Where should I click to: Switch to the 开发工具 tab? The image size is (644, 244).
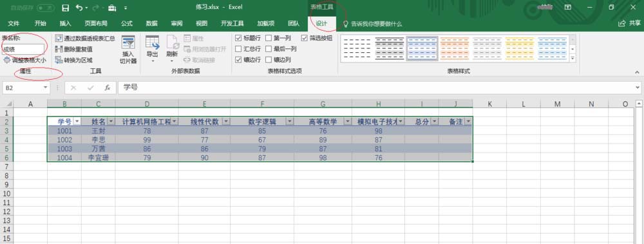232,23
